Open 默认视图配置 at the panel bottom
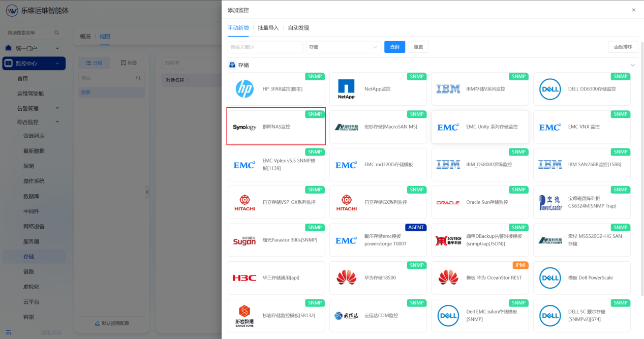This screenshot has height=339, width=644. coord(112,324)
